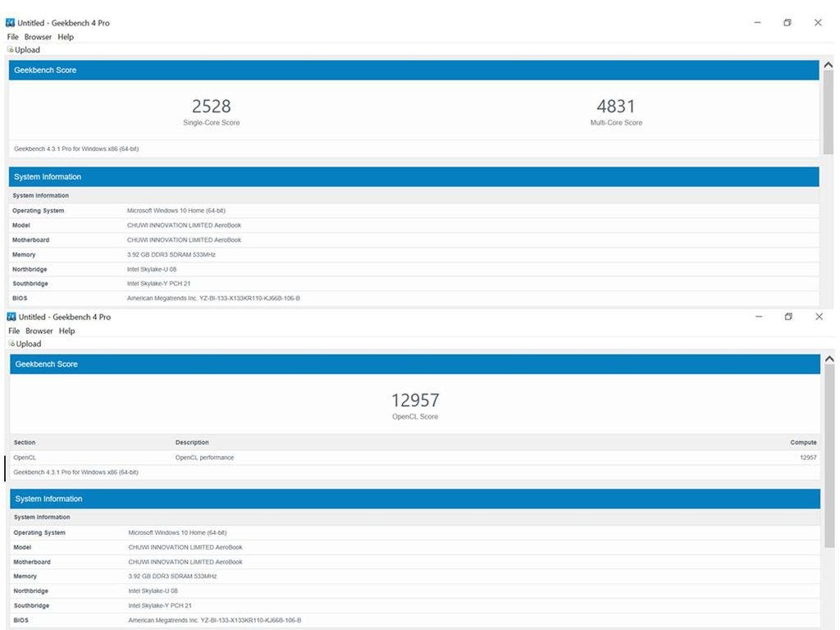Screen dimensions: 840x630
Task: Close the top Geekbench window
Action: pyautogui.click(x=818, y=22)
